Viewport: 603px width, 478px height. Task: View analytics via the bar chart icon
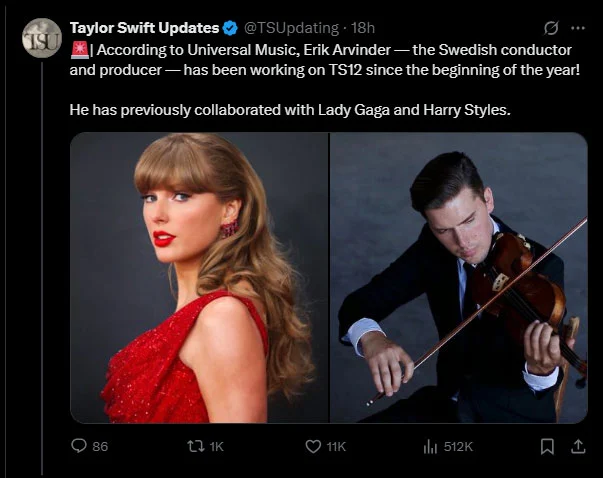tap(432, 446)
